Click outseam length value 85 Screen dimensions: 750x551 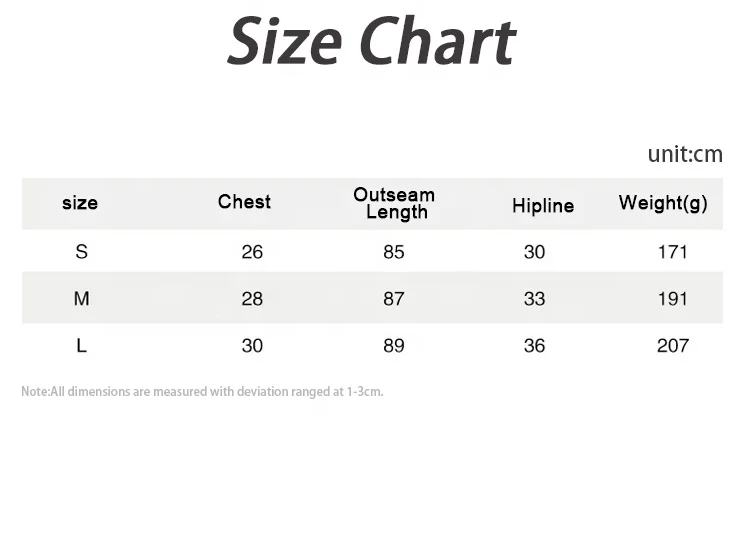(394, 252)
